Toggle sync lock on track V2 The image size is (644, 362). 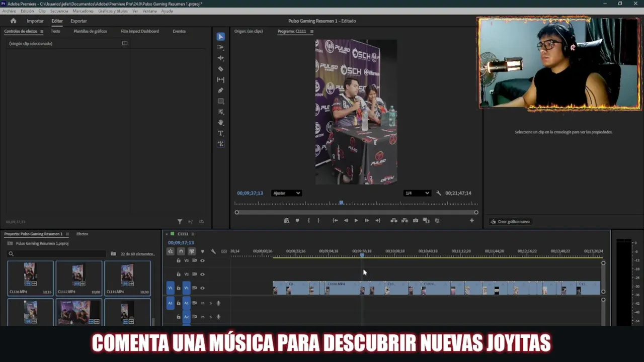tap(194, 274)
